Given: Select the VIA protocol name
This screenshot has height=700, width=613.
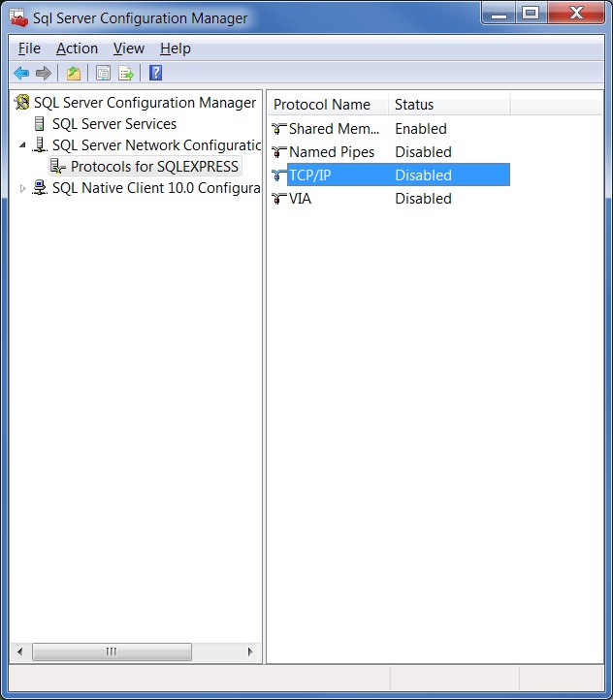Looking at the screenshot, I should [x=300, y=198].
